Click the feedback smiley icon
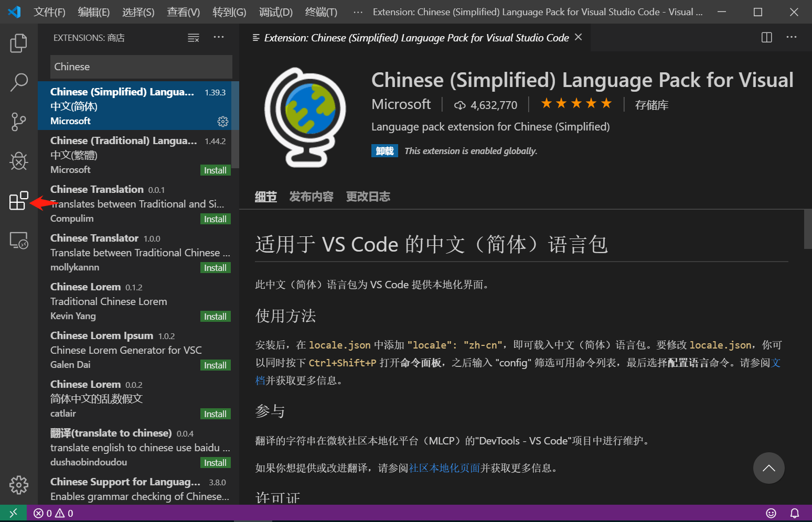This screenshot has width=812, height=522. (x=771, y=513)
